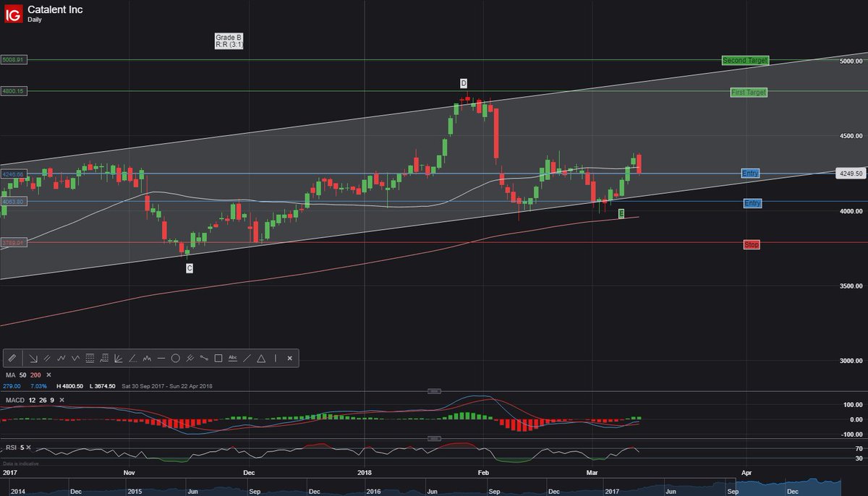Click the point C annotation label
The width and height of the screenshot is (868, 496).
[x=190, y=268]
